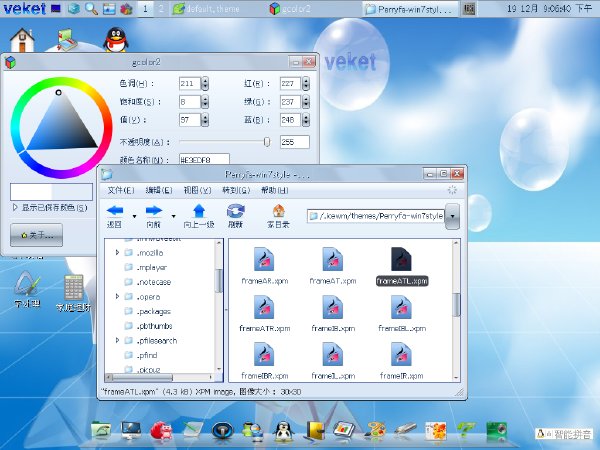Adjust the saturation (S) spinner arrows
The width and height of the screenshot is (600, 450).
pyautogui.click(x=205, y=102)
